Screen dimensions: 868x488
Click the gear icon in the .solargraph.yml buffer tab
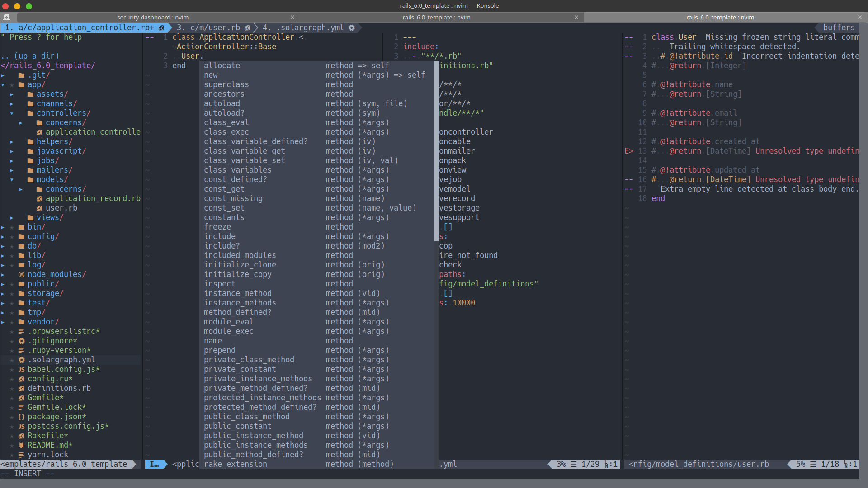(x=352, y=28)
